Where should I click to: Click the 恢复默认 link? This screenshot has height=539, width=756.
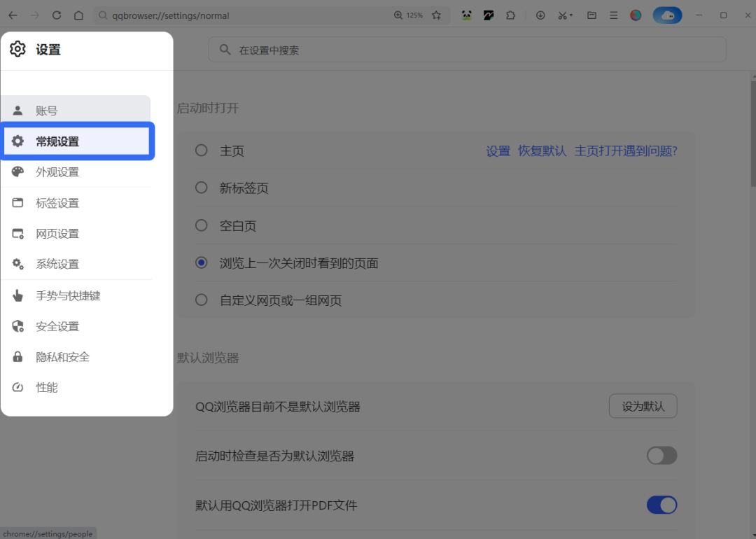pyautogui.click(x=542, y=151)
